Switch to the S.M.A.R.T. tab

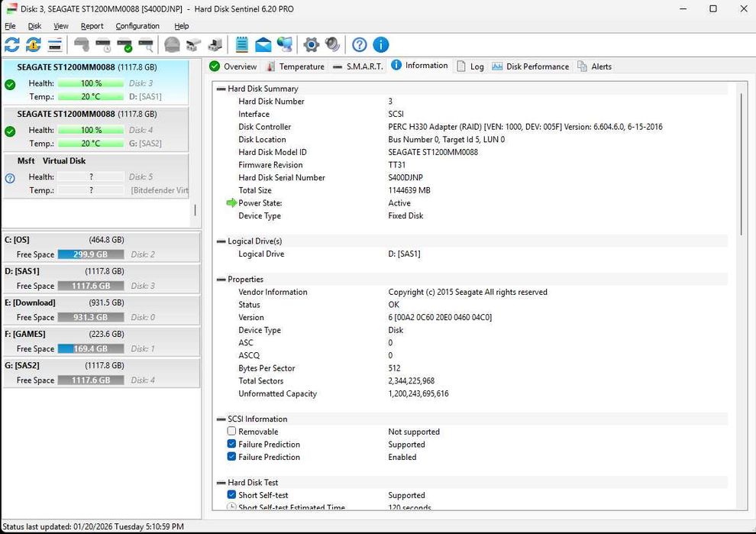[357, 66]
